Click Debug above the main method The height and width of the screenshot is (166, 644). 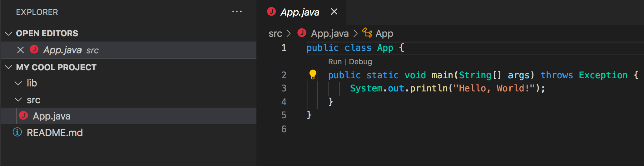360,62
